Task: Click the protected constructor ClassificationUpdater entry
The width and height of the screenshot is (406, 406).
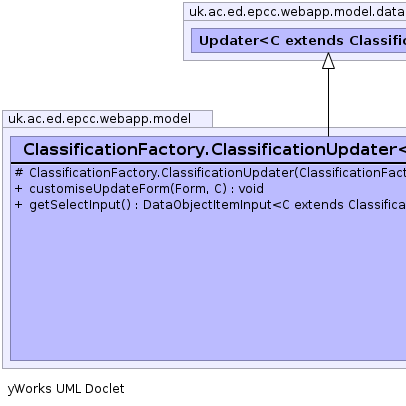Action: [217, 173]
